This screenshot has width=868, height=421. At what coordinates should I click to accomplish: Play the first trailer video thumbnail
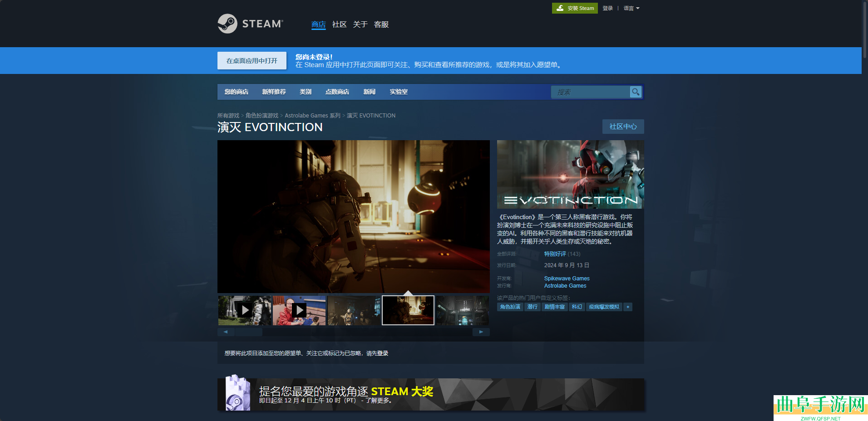pyautogui.click(x=245, y=310)
